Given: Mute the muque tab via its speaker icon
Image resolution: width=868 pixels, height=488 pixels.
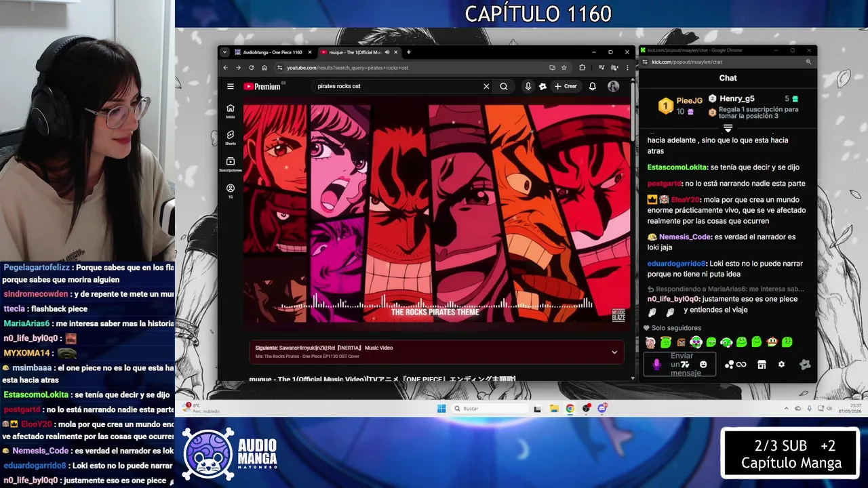Looking at the screenshot, I should pos(387,52).
